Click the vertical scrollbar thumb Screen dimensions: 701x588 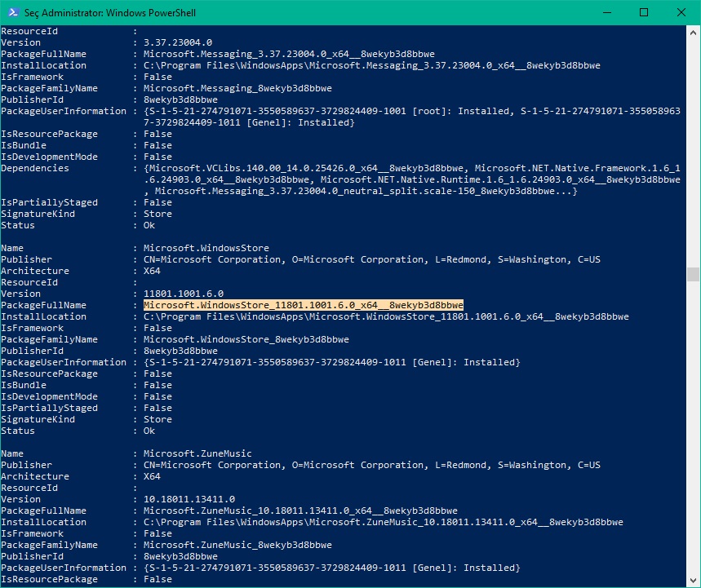693,274
